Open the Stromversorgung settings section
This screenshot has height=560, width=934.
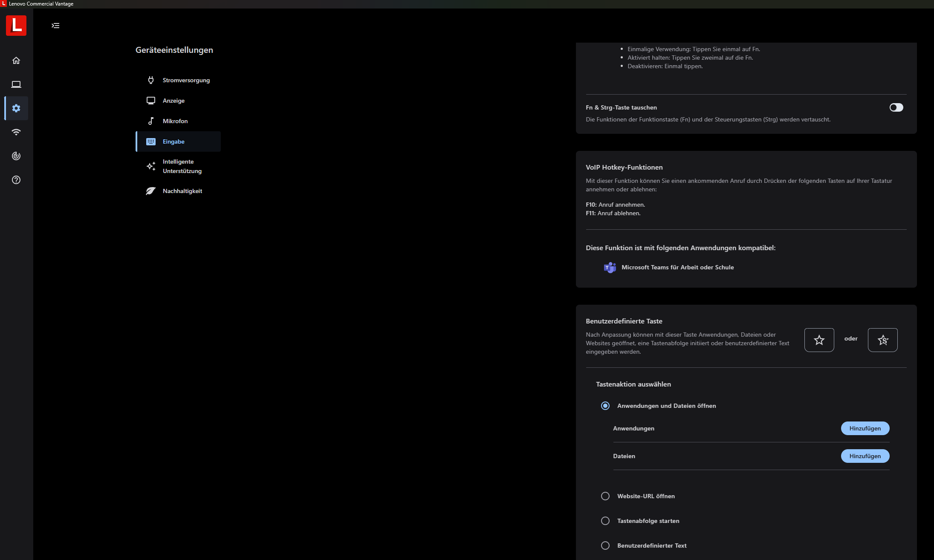click(x=186, y=80)
